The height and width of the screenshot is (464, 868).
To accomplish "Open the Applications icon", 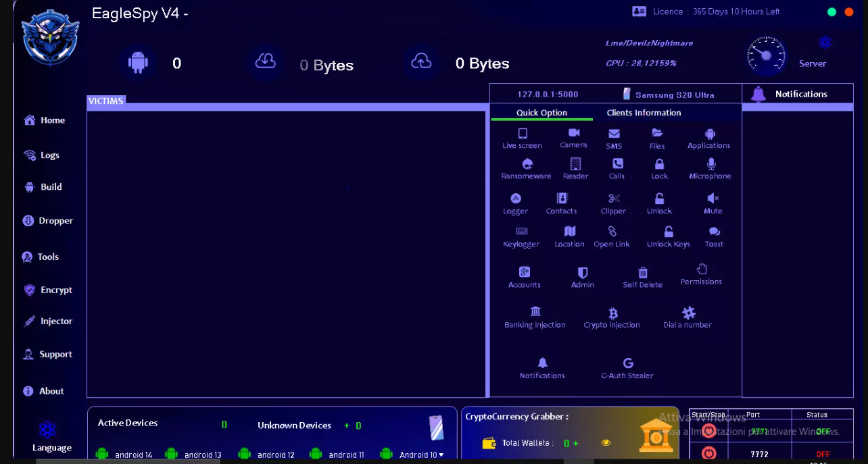I will click(709, 134).
